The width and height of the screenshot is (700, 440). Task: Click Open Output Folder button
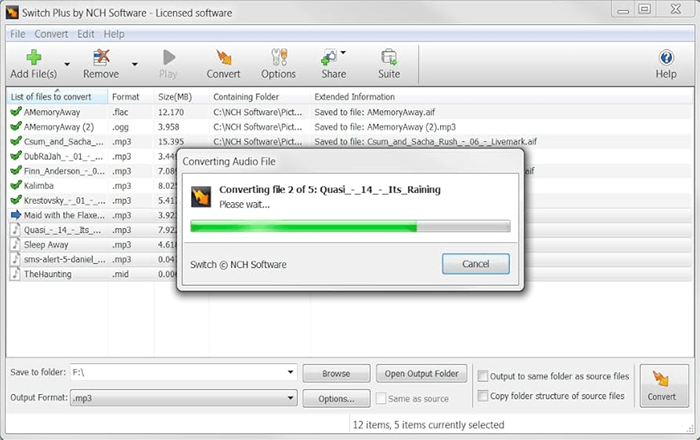click(421, 374)
